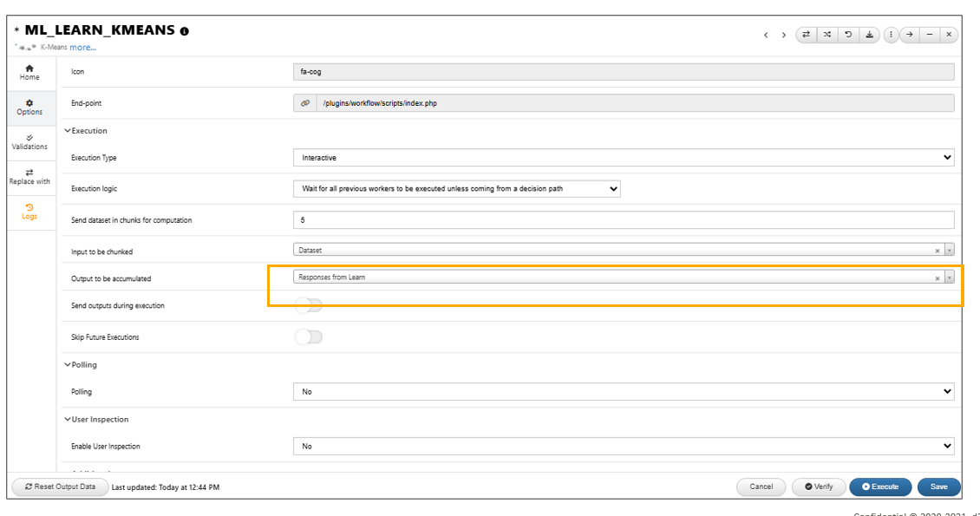
Task: Switch to the Validations sidebar tab
Action: [x=29, y=142]
